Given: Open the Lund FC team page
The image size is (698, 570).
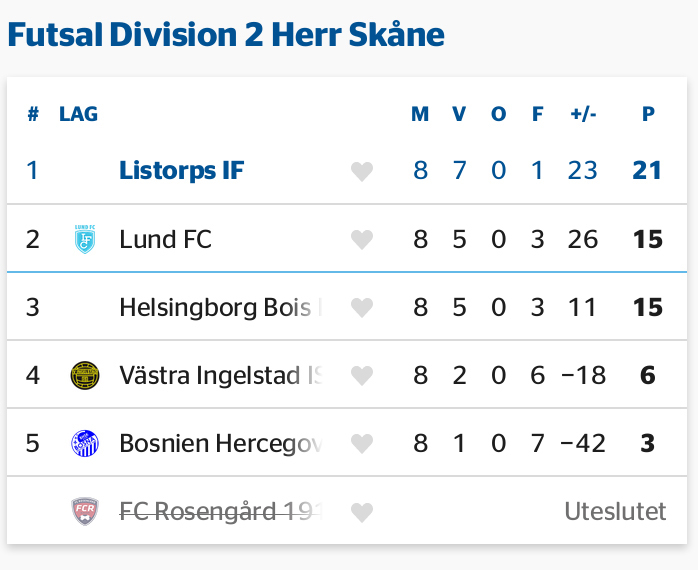Looking at the screenshot, I should (x=165, y=240).
